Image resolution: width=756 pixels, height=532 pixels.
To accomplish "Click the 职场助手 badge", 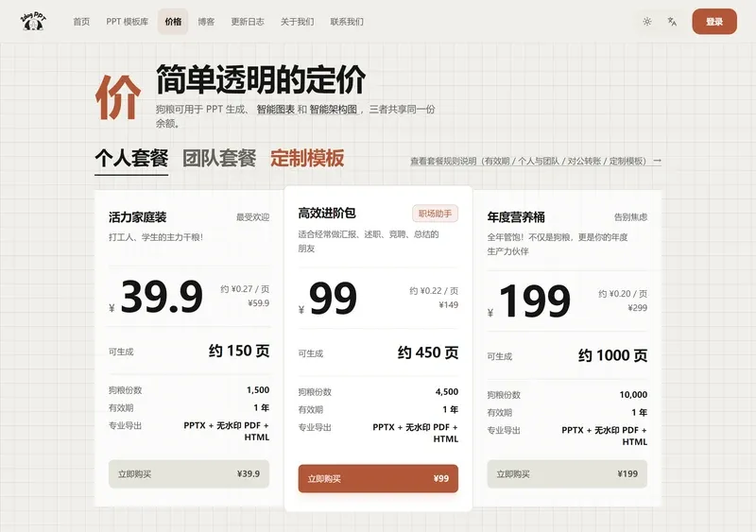I will click(x=435, y=214).
